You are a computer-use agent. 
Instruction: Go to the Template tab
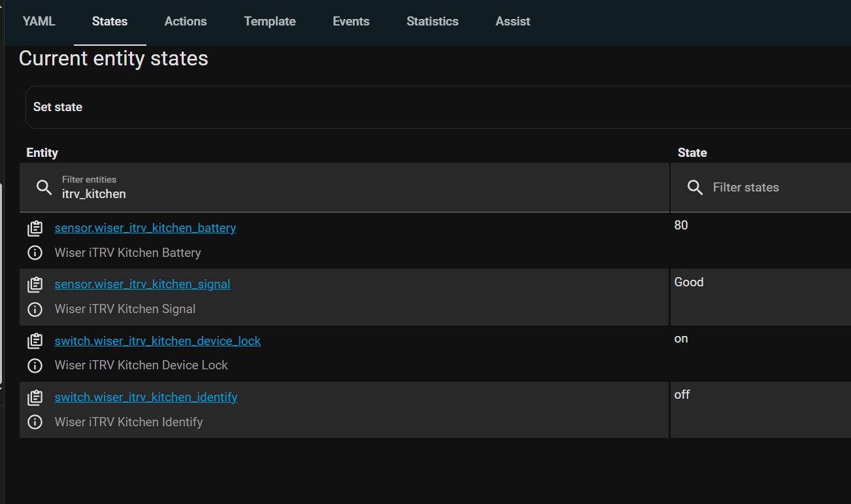pos(270,22)
